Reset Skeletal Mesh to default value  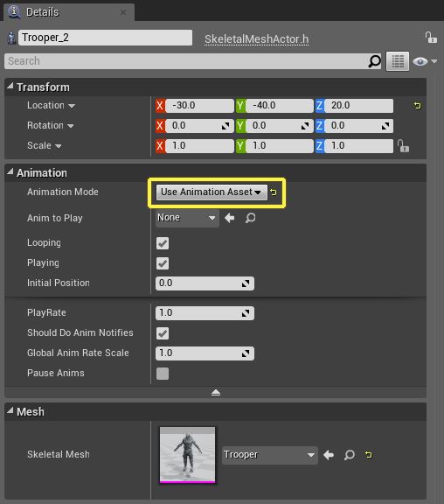(x=369, y=455)
